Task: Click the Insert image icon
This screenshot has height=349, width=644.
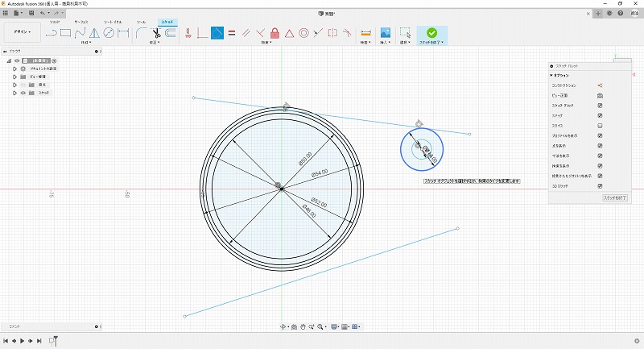Action: coord(385,33)
